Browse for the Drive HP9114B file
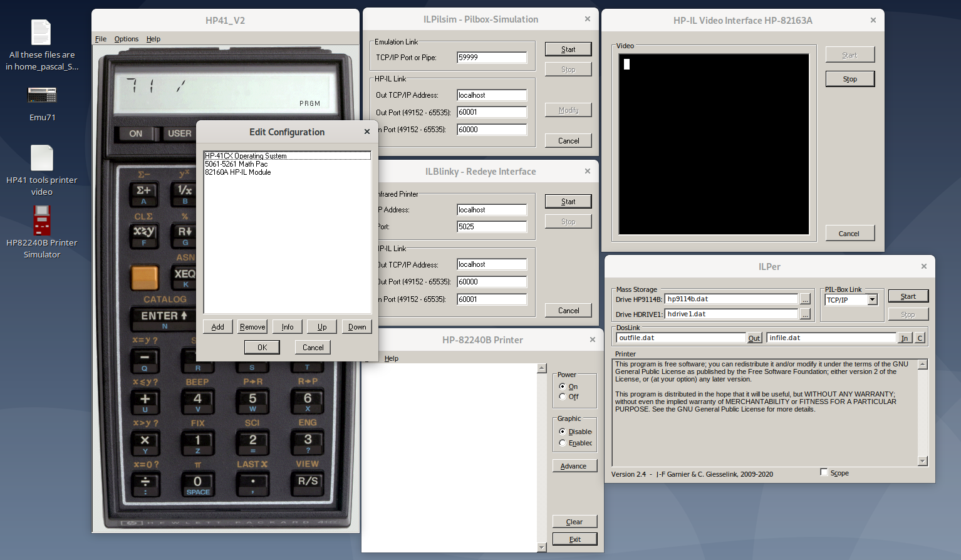This screenshot has width=961, height=560. (805, 299)
